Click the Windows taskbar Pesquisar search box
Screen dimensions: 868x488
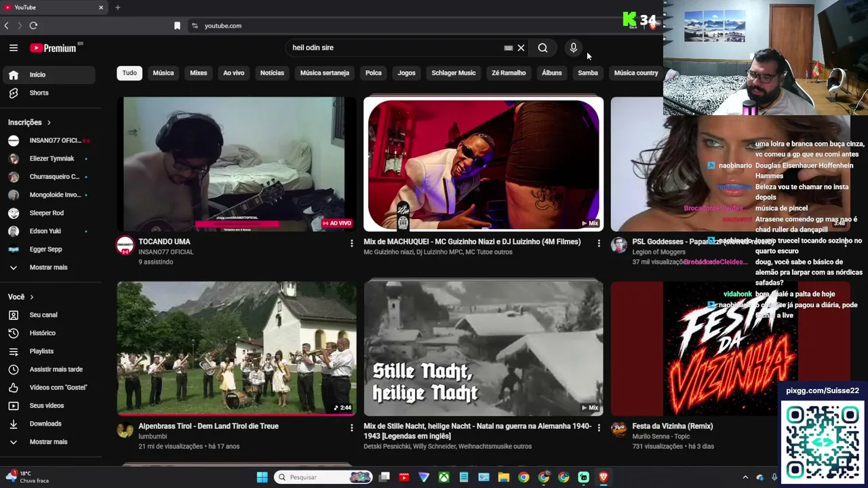tap(323, 477)
